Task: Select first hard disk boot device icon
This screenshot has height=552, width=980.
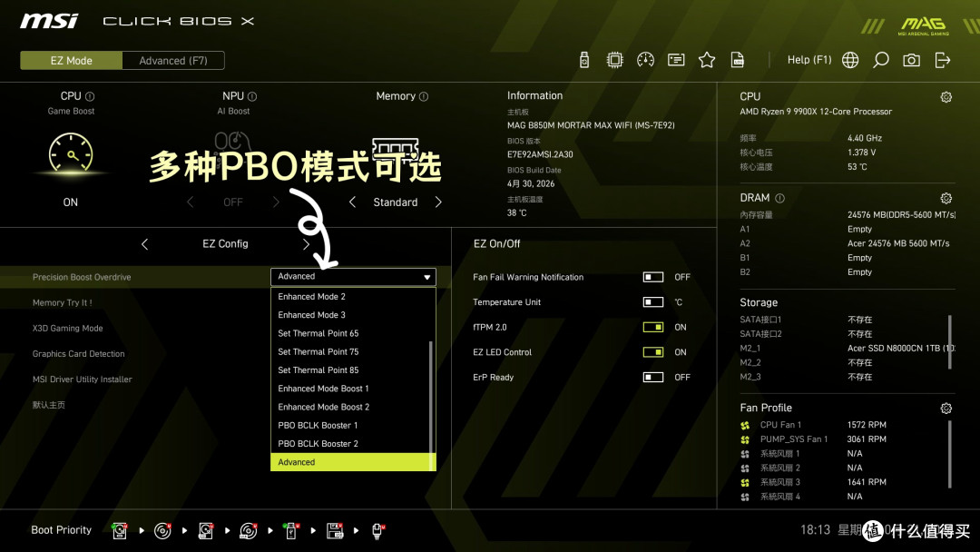Action: pos(120,531)
